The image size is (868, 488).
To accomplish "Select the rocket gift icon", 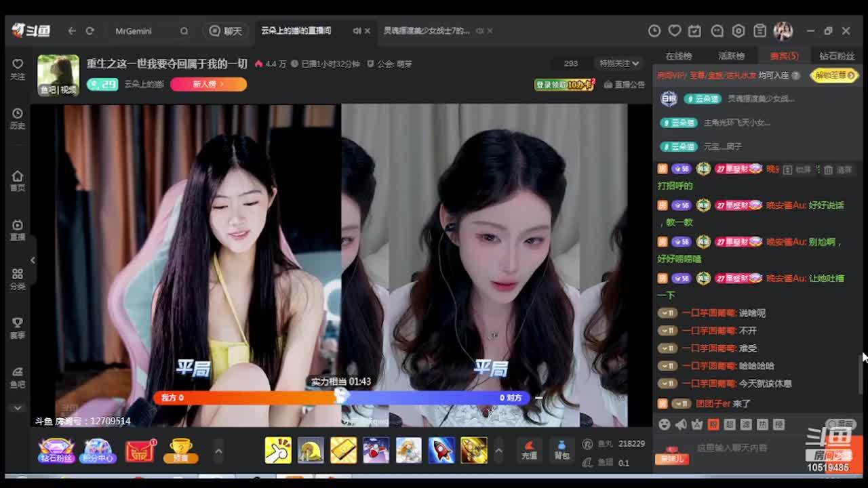I will coord(441,451).
